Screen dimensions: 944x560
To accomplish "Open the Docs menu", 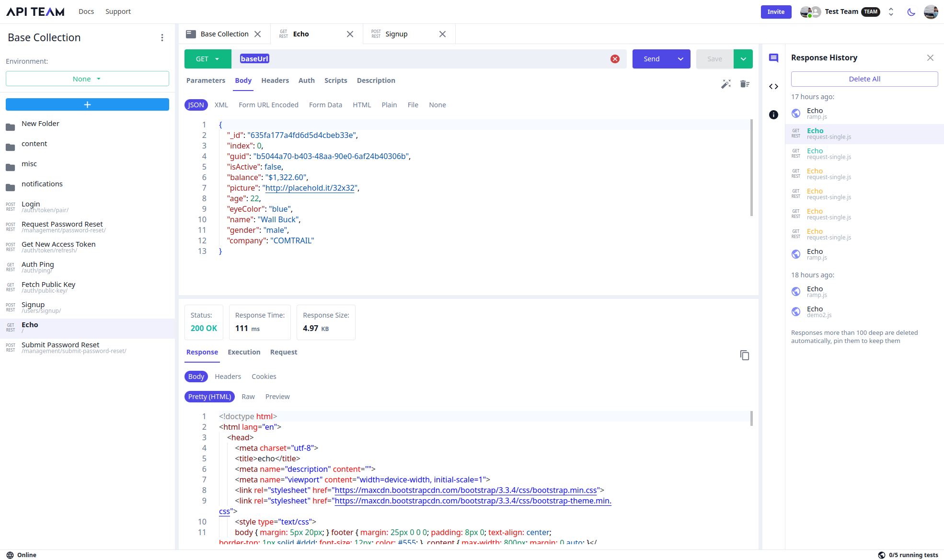I will [86, 11].
